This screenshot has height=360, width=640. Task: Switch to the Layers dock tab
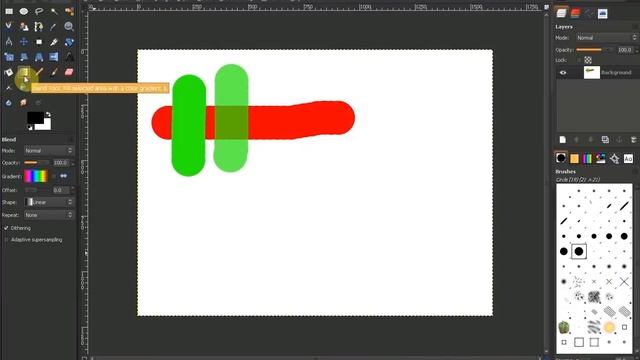[x=562, y=13]
